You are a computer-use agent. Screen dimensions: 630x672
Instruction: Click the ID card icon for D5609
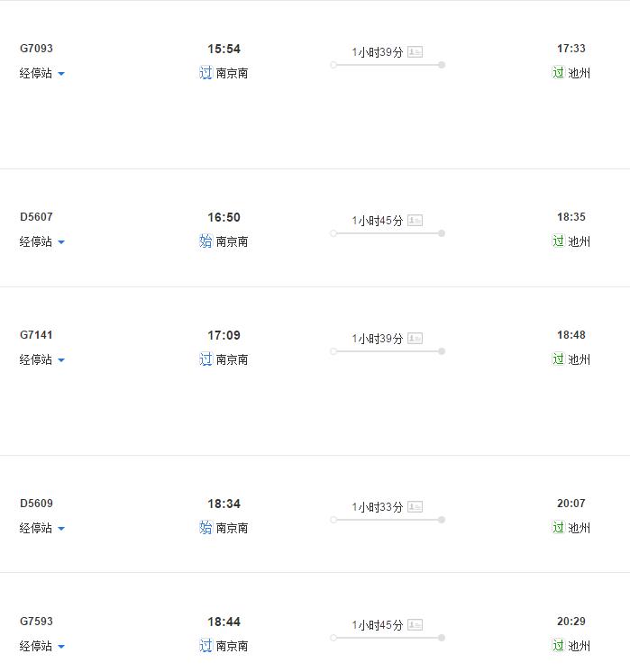pyautogui.click(x=415, y=506)
